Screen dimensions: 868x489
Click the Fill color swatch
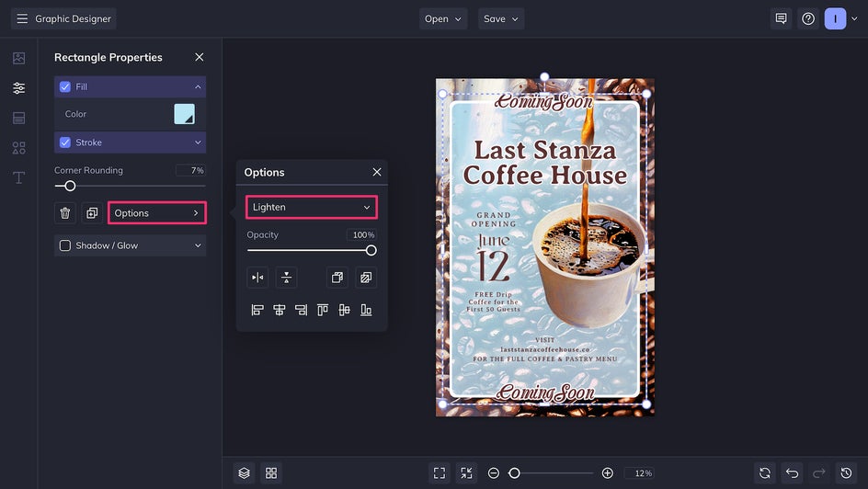(x=184, y=114)
